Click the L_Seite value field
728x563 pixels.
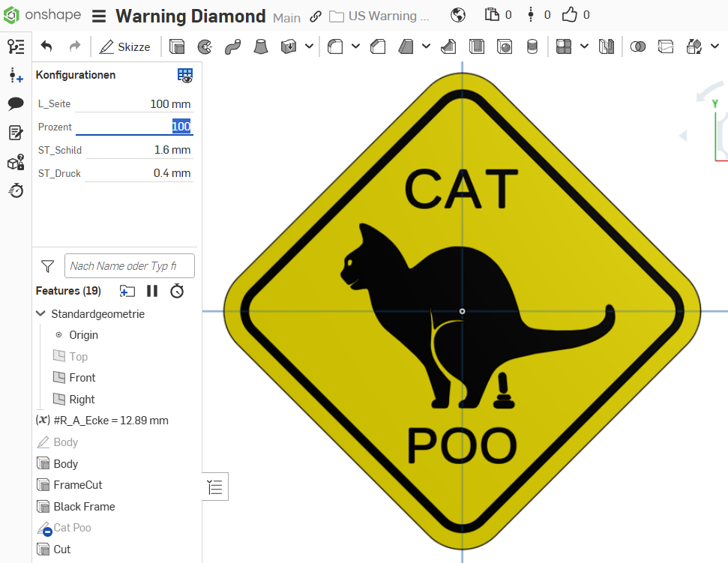(134, 104)
